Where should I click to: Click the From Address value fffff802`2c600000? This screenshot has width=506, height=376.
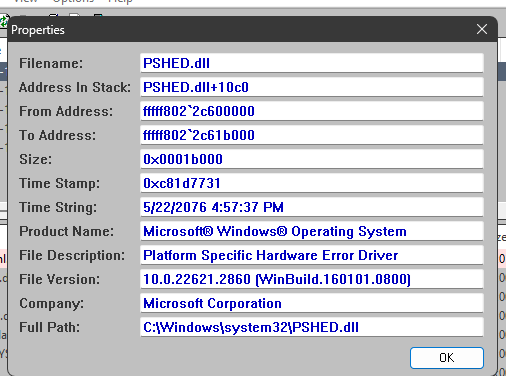click(312, 111)
